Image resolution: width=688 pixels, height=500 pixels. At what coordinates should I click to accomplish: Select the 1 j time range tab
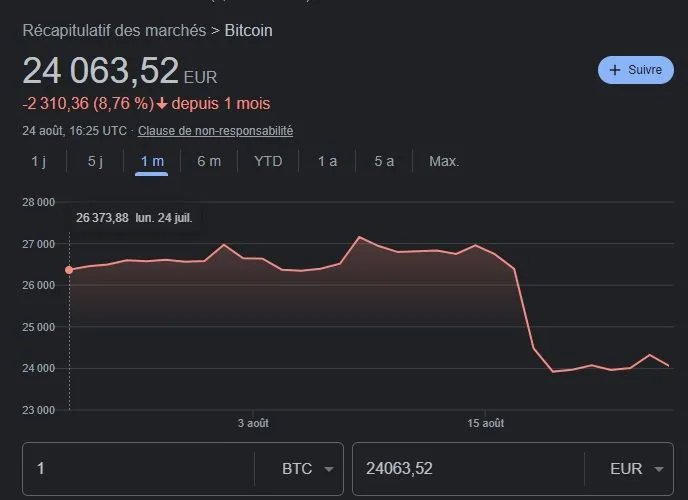[x=39, y=161]
